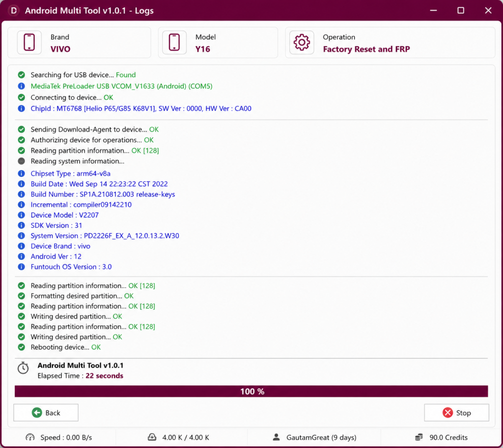Click Incremental : compiler09142210 text

[81, 205]
